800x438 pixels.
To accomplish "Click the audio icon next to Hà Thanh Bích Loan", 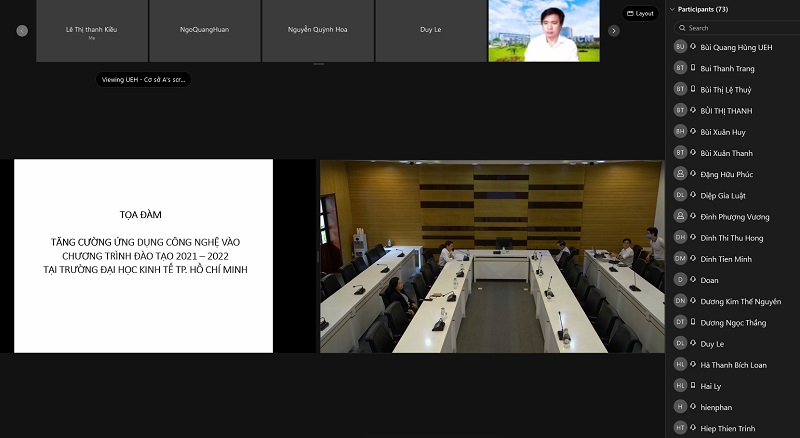I will pyautogui.click(x=693, y=364).
